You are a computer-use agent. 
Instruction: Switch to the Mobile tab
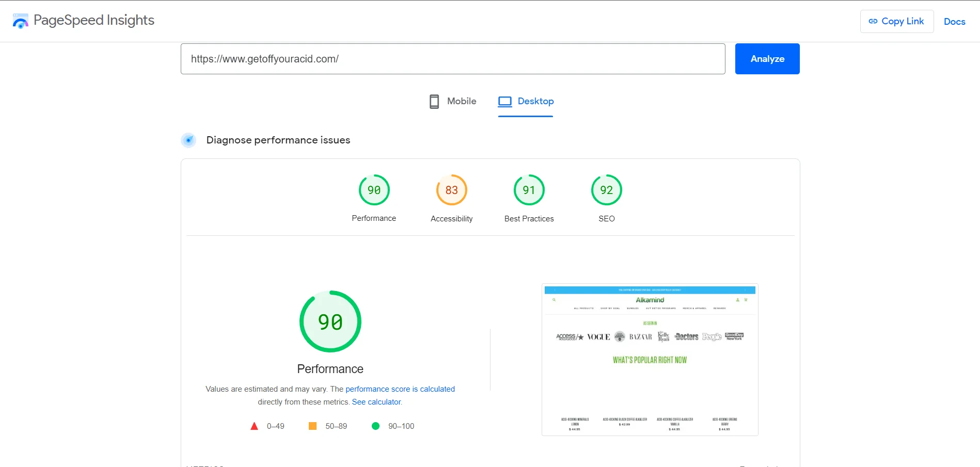click(453, 101)
